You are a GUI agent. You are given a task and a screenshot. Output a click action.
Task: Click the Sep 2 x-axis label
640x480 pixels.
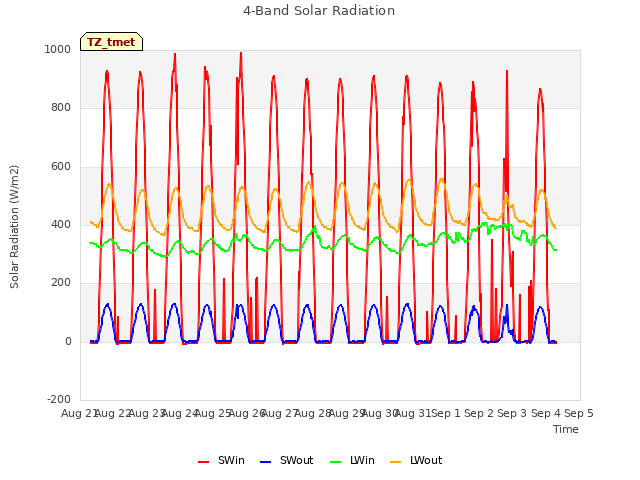(479, 413)
